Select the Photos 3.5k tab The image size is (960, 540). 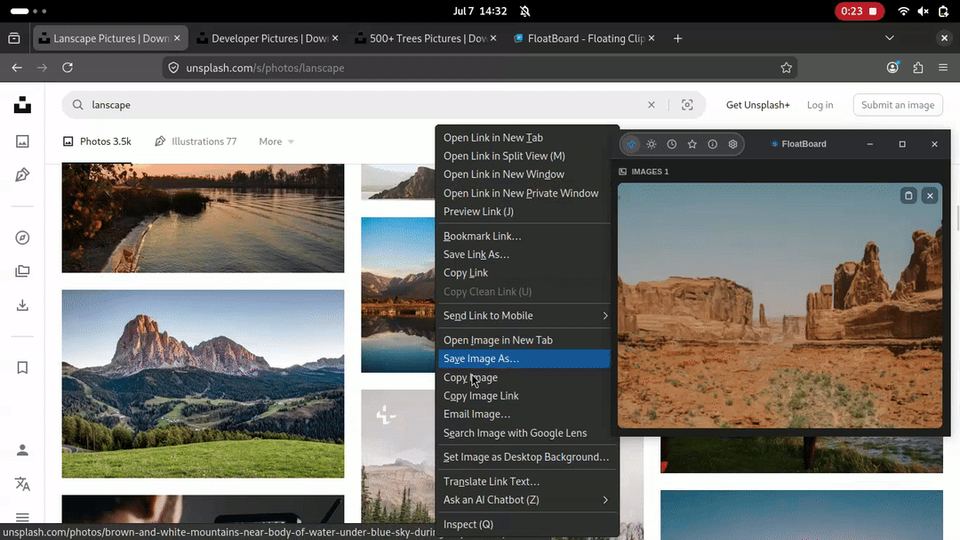[97, 141]
